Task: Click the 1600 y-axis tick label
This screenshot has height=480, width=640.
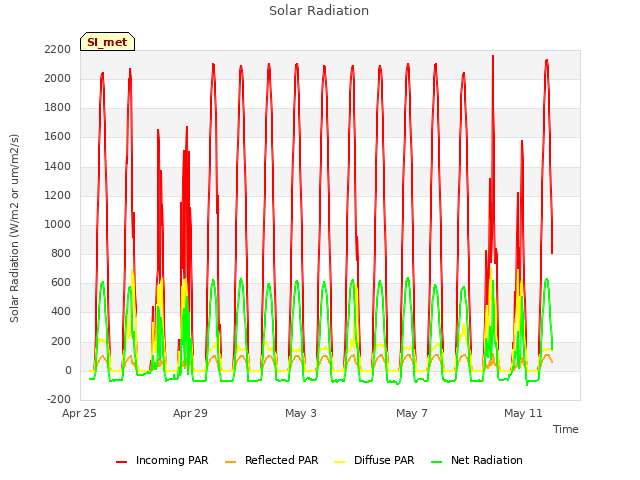Action: pos(58,137)
